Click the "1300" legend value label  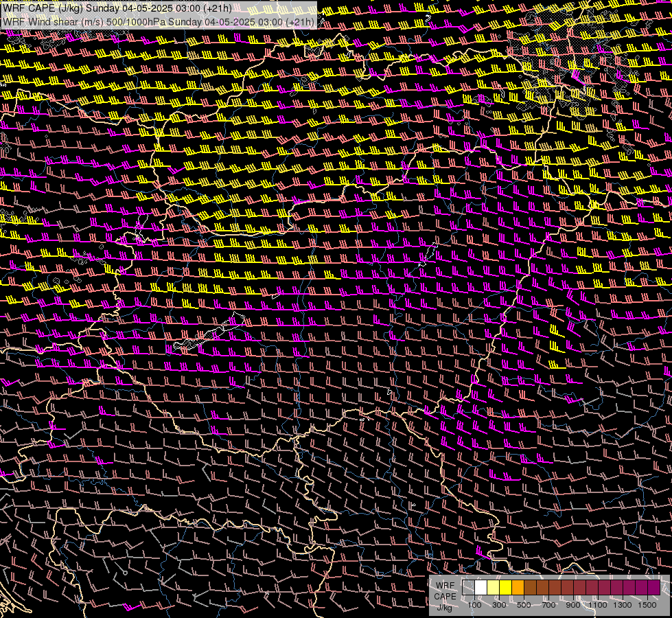[623, 605]
